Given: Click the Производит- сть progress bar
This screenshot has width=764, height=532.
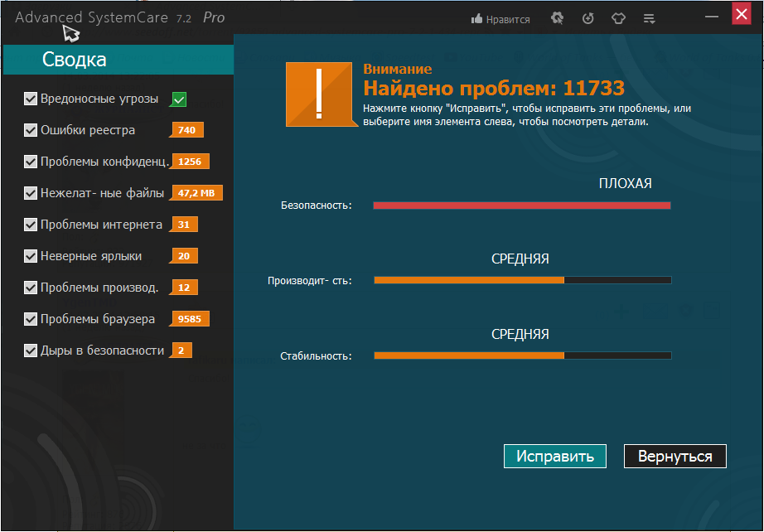Looking at the screenshot, I should coord(522,280).
